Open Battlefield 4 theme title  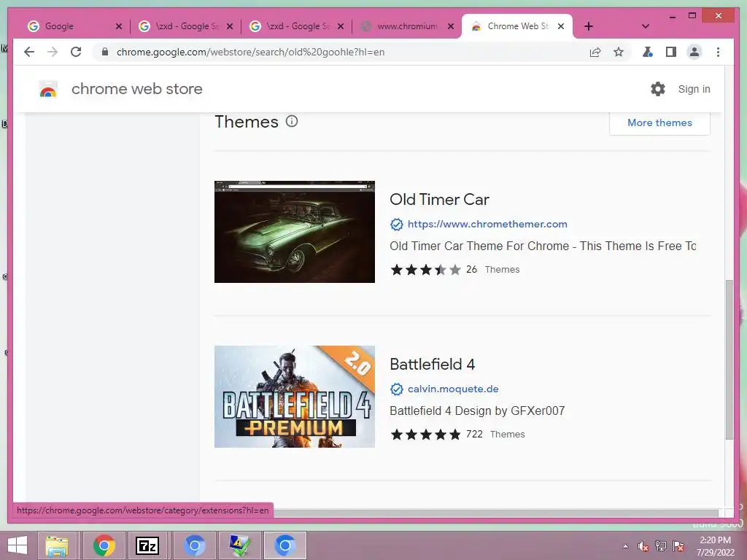(x=432, y=365)
